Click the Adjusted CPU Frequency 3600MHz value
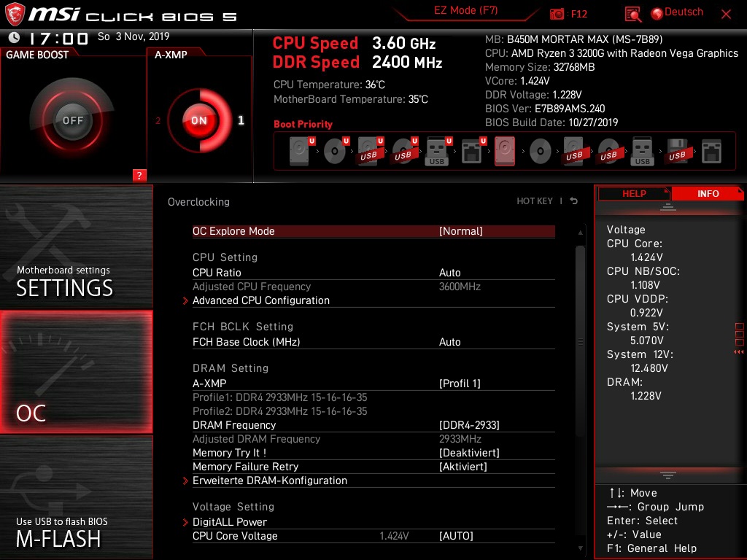 coord(460,287)
